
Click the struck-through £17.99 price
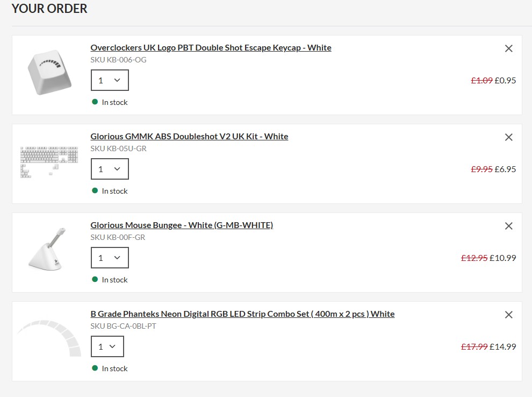475,347
